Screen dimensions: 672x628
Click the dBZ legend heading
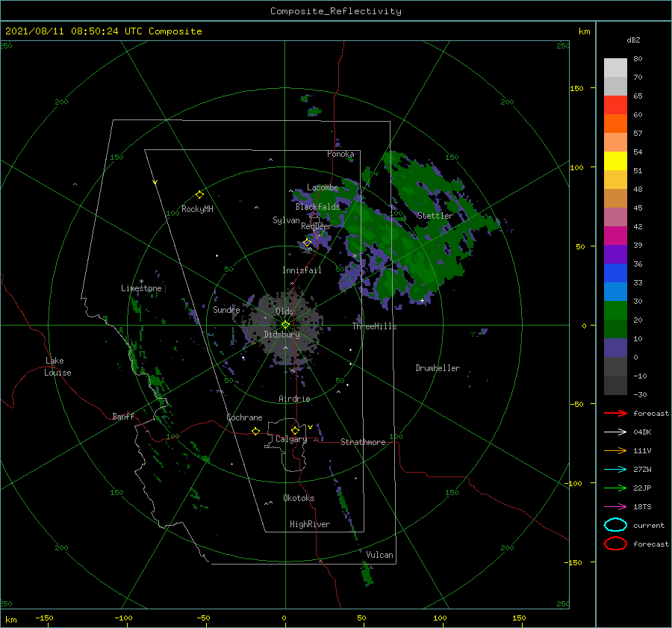[x=633, y=40]
